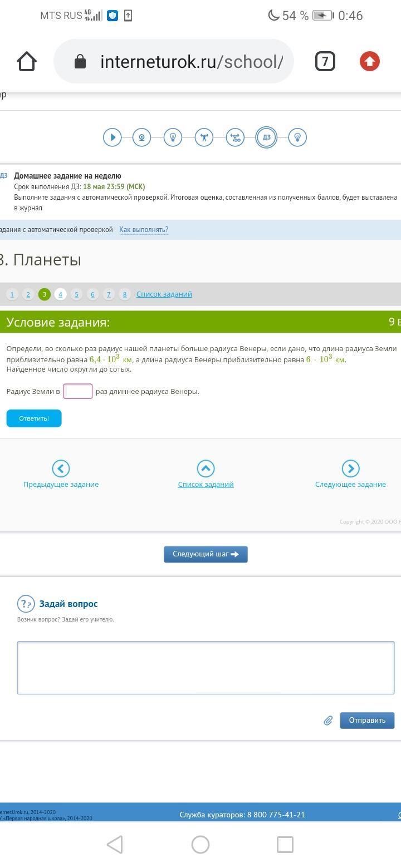Tap the paperclip attachment icon
Screen dimensions: 401x868
coord(328,721)
